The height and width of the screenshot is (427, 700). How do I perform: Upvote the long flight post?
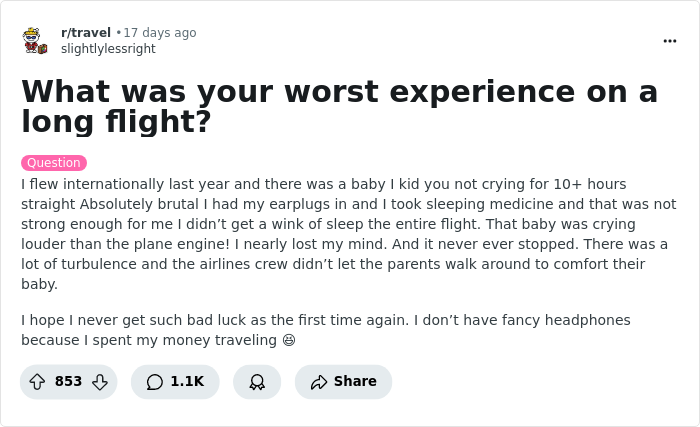pos(37,382)
